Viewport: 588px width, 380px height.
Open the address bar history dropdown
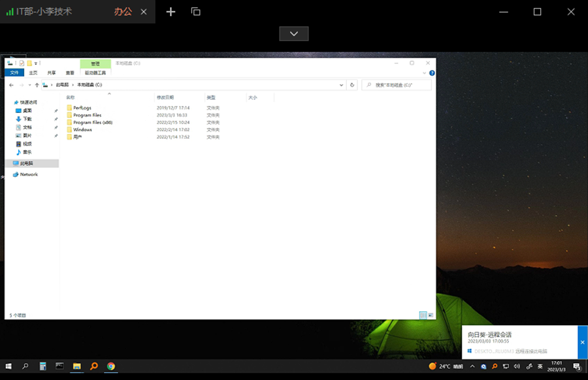tap(341, 85)
